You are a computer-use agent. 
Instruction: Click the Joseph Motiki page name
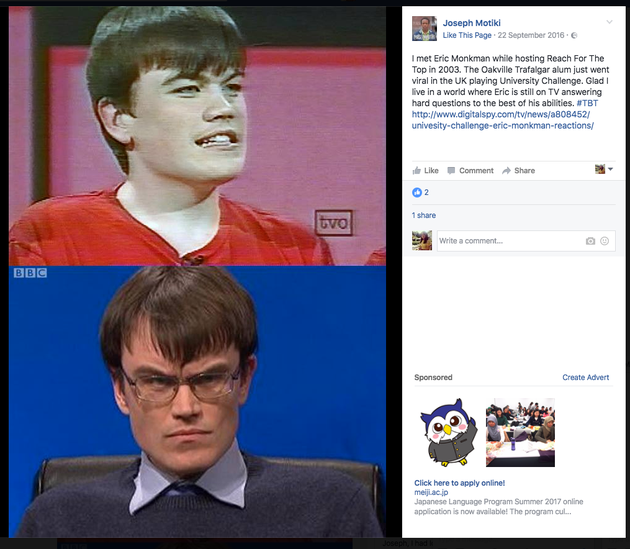tap(471, 23)
